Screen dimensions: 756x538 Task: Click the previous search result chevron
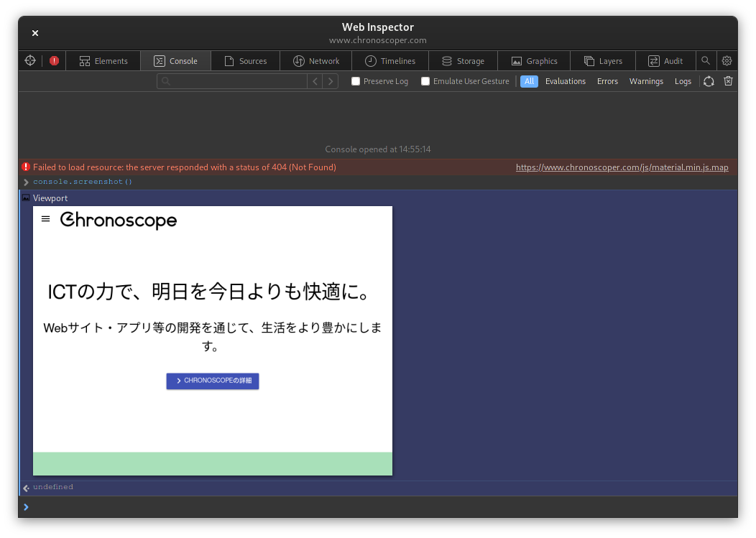315,81
